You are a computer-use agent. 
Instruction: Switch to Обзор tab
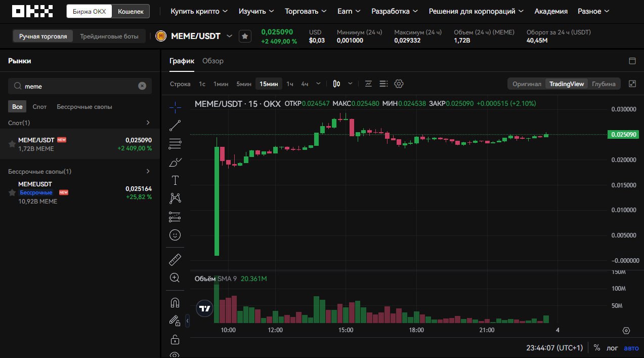click(x=213, y=61)
